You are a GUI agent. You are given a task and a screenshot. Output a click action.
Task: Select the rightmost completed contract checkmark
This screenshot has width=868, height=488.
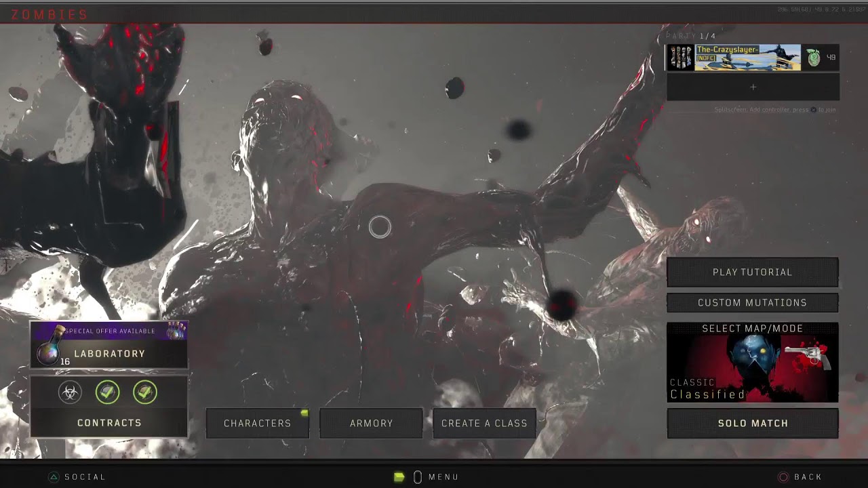(x=145, y=392)
